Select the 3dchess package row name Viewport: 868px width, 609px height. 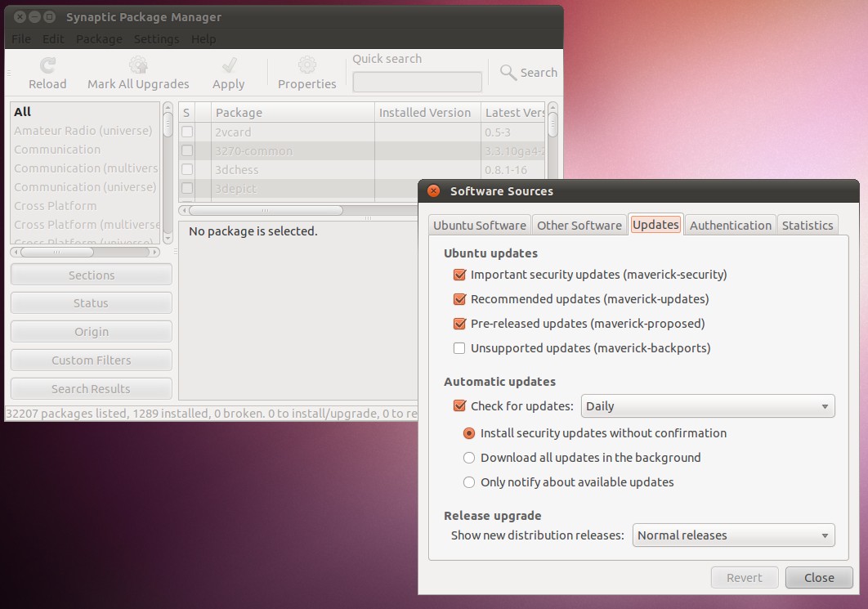237,170
